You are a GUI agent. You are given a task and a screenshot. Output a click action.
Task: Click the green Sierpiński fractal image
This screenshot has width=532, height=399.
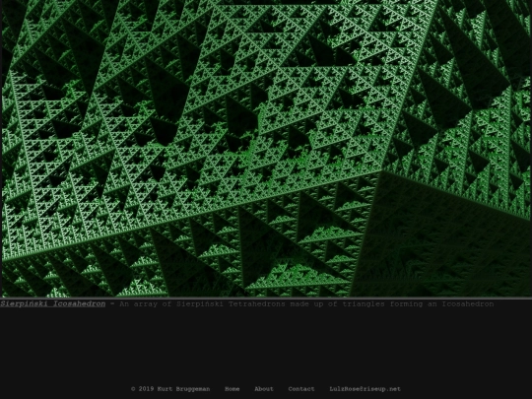click(x=266, y=148)
